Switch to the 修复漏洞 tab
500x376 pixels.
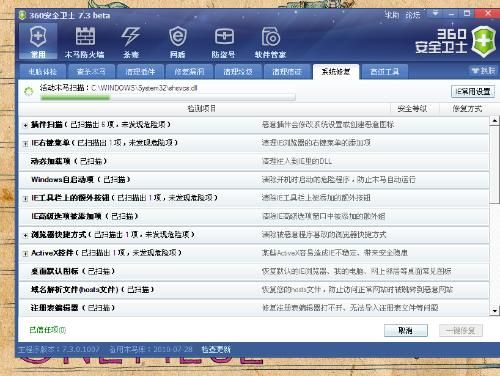[189, 72]
